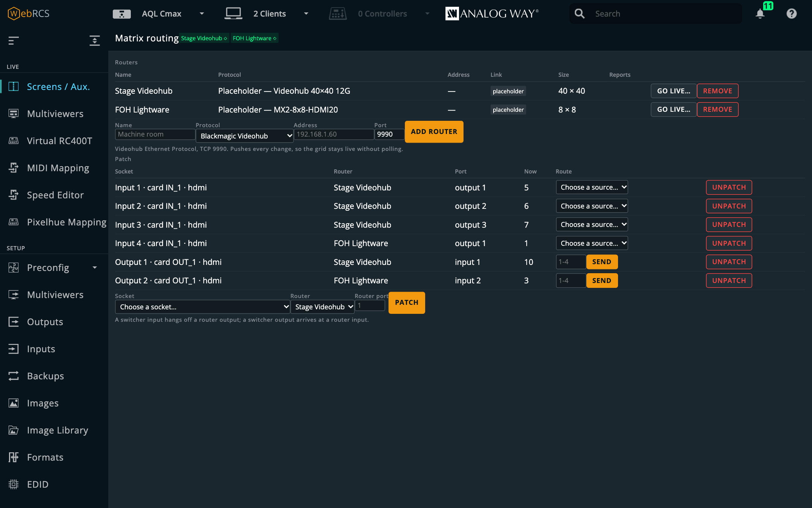Viewport: 812px width, 508px height.
Task: Open LIVE Multiviewers in the sidebar
Action: (x=55, y=114)
